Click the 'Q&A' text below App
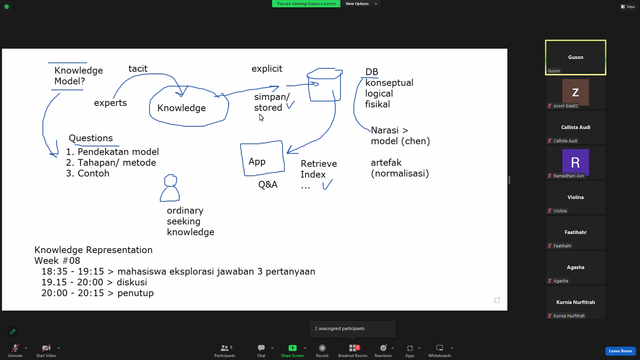Screen dimensions: 640x360 click(x=268, y=185)
